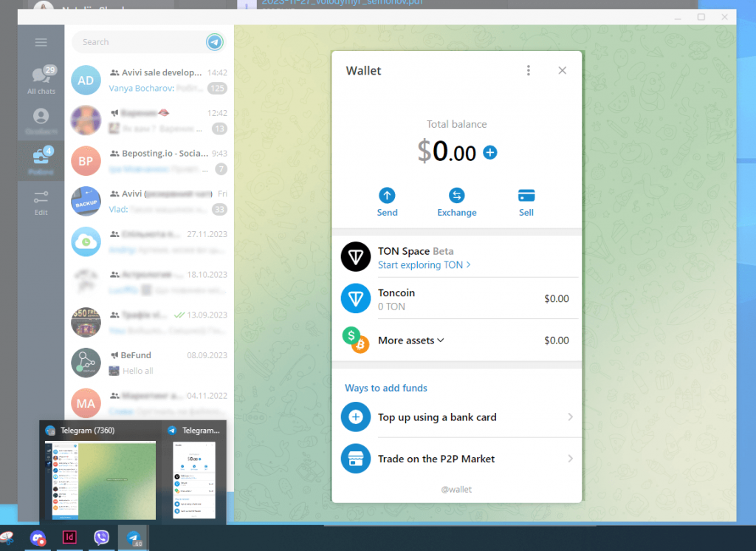The image size is (756, 551).
Task: Maximize the Telegram window
Action: [x=701, y=17]
